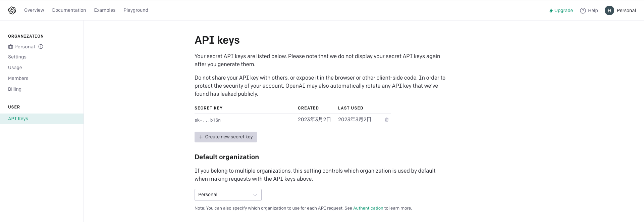Open the Overview menu item
This screenshot has width=644, height=222.
coord(34,10)
